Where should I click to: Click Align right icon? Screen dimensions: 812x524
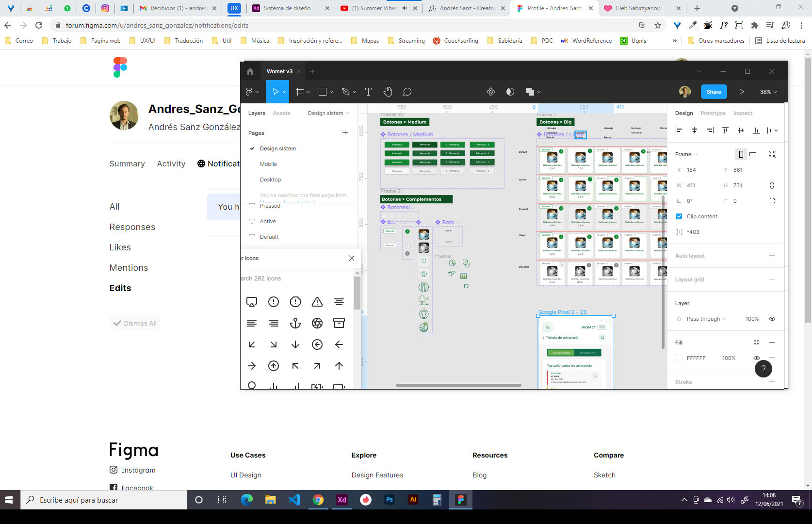pos(710,130)
